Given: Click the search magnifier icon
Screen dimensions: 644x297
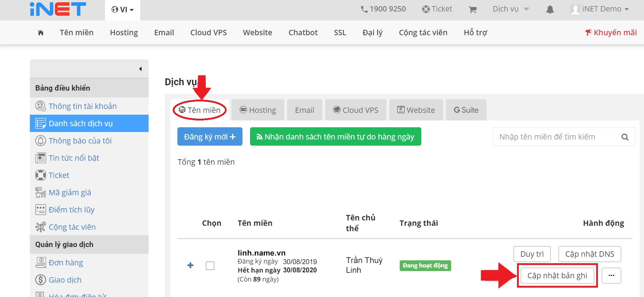Looking at the screenshot, I should [x=625, y=137].
